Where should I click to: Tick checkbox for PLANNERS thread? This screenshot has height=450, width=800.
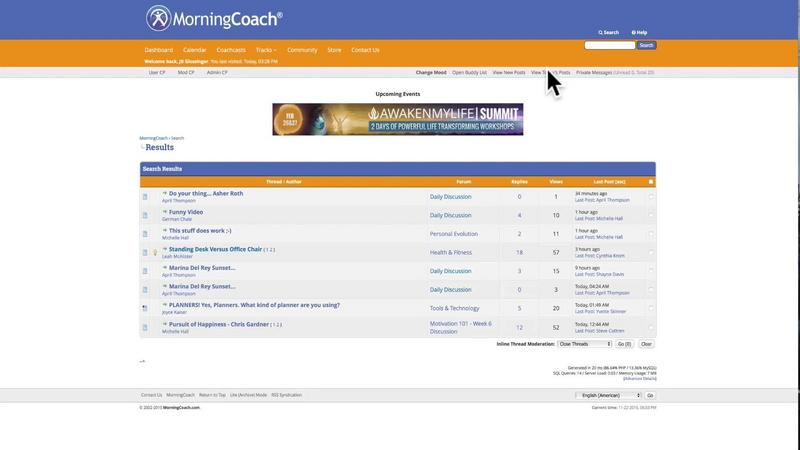(x=651, y=308)
